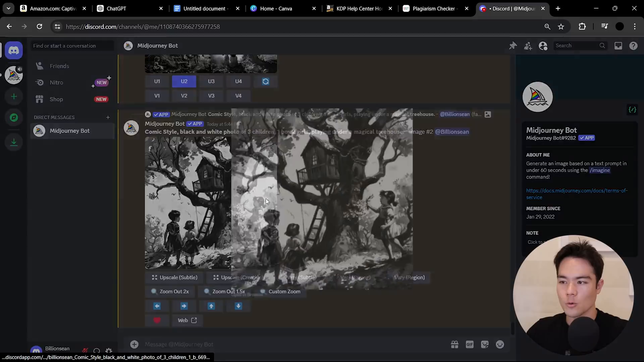
Task: Open the emoji picker
Action: coord(500,344)
